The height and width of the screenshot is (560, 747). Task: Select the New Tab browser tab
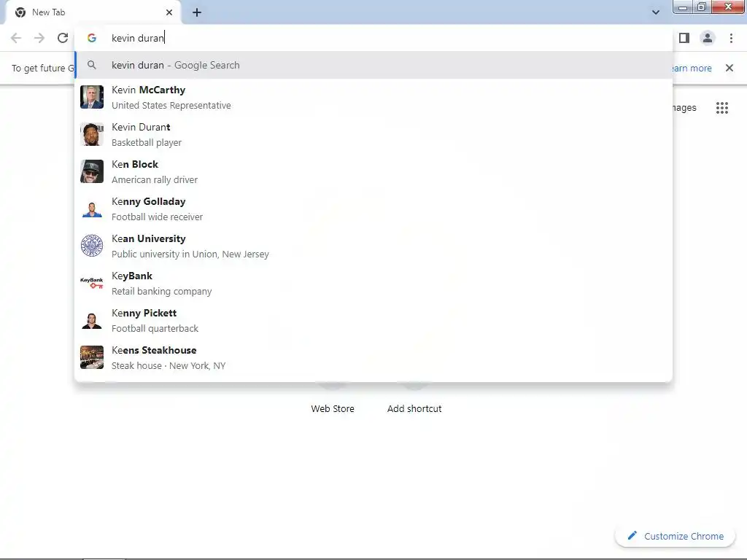point(93,12)
